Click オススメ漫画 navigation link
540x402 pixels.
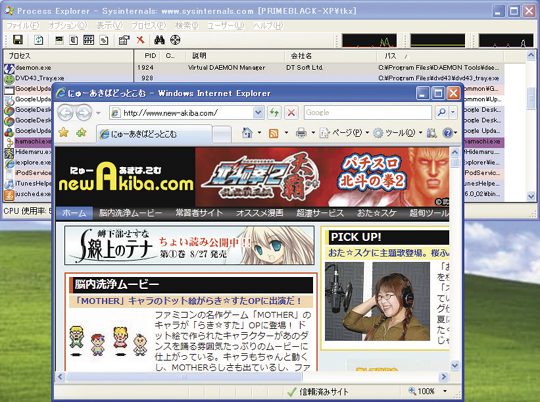[x=260, y=213]
